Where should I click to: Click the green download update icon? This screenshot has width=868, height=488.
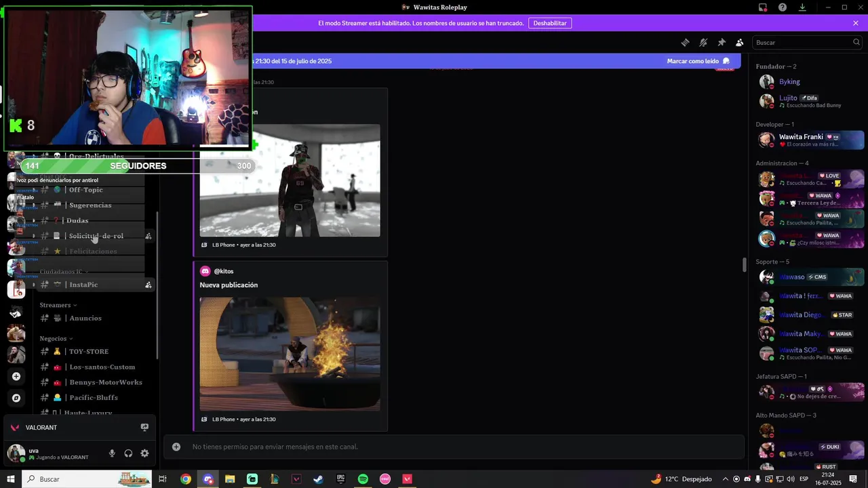pyautogui.click(x=802, y=7)
